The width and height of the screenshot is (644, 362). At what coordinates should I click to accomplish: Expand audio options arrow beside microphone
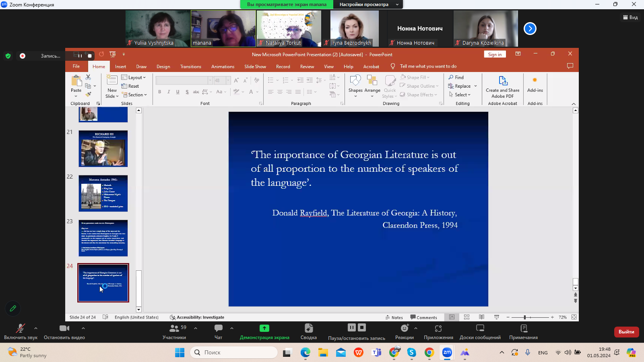click(36, 328)
